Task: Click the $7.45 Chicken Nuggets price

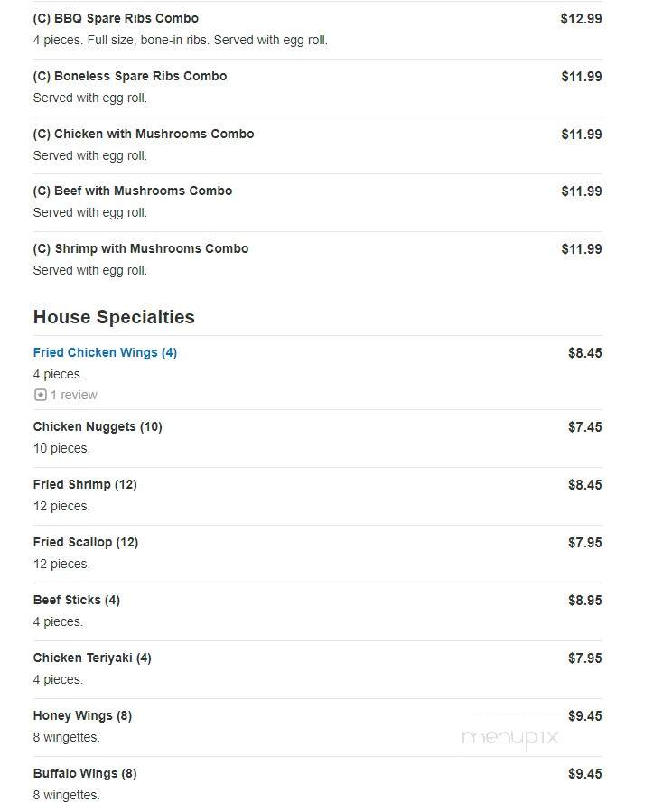Action: pyautogui.click(x=585, y=427)
